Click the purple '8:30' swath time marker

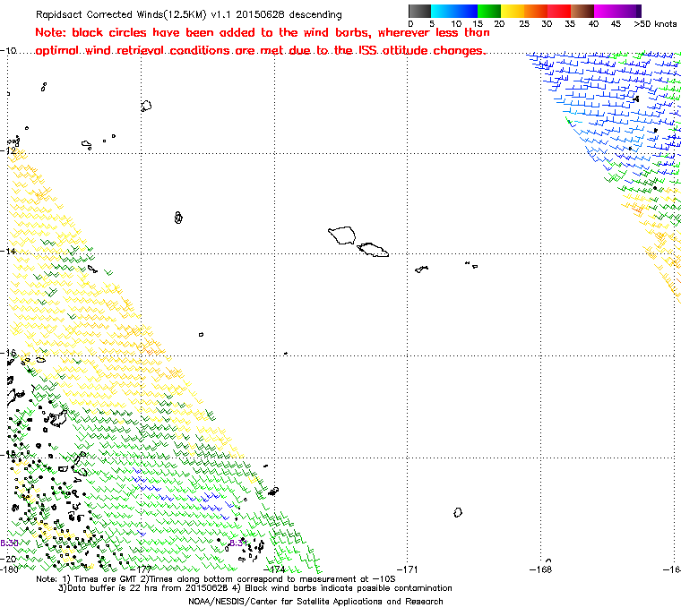tap(9, 543)
